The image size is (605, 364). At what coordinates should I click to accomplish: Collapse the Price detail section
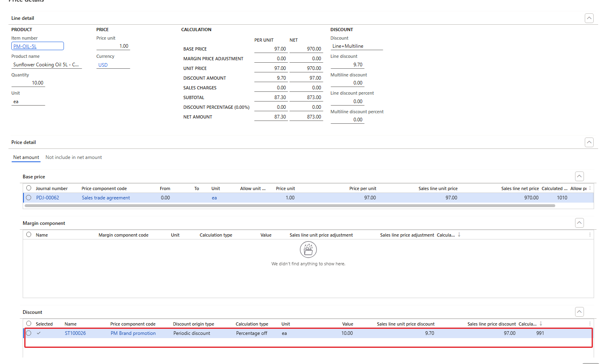(x=589, y=142)
